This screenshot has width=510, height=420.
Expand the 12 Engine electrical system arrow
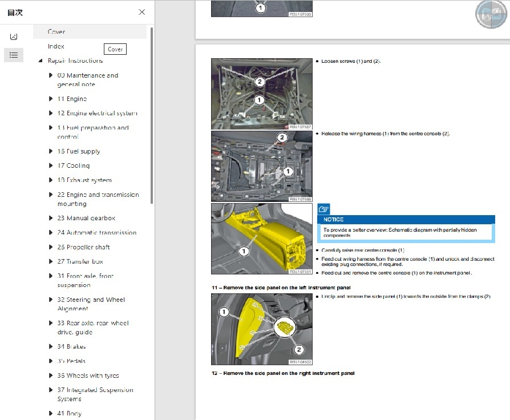[51, 113]
